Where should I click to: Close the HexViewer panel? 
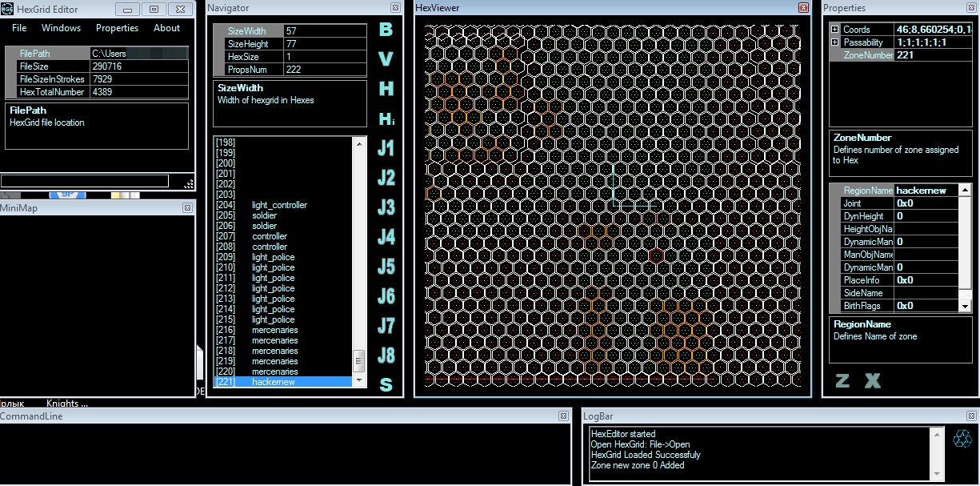[x=803, y=7]
